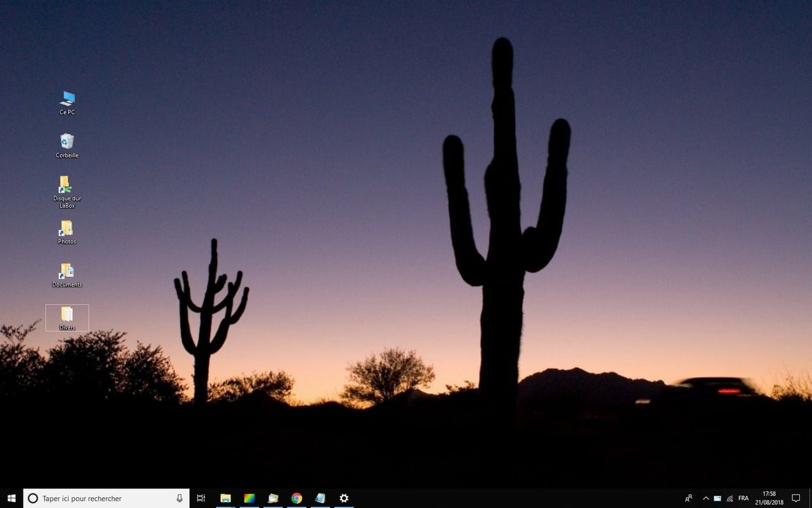Open the Wi-Fi network flyout
The width and height of the screenshot is (812, 508).
point(730,498)
